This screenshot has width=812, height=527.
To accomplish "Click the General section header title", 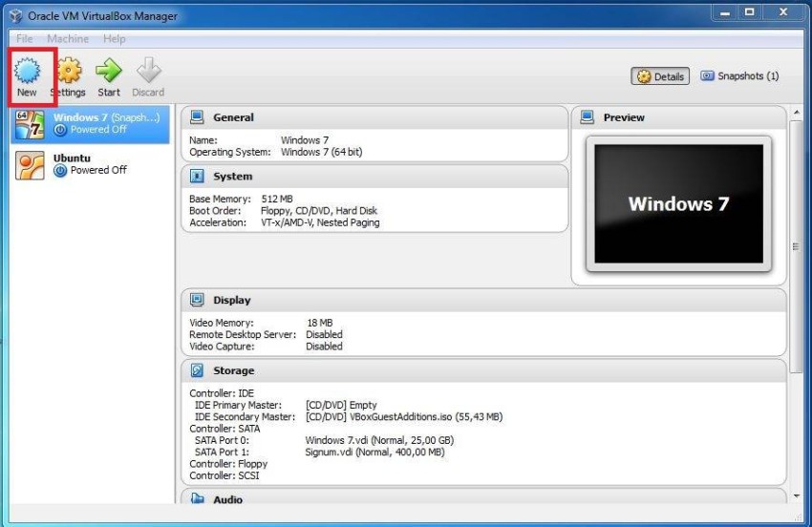I will point(233,117).
